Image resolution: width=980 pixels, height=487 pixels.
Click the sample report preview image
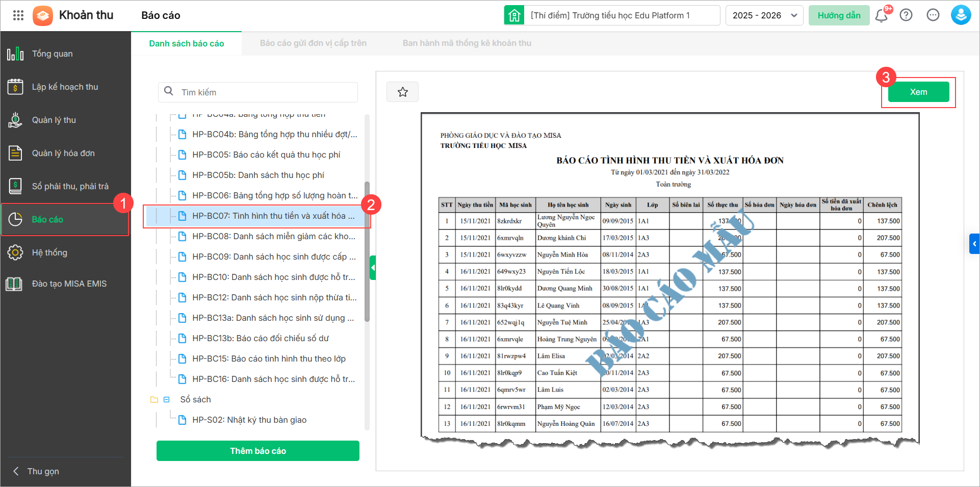coord(670,279)
